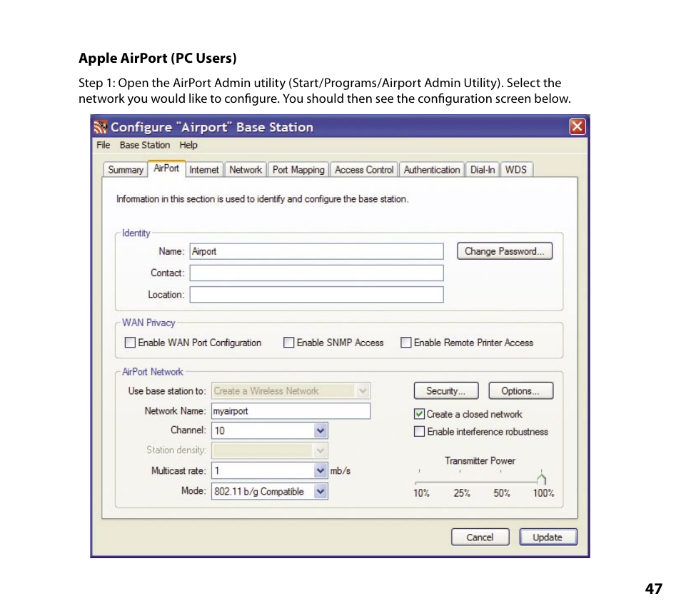Screen dimensions: 681x616
Task: Select the WDS tab
Action: point(516,170)
